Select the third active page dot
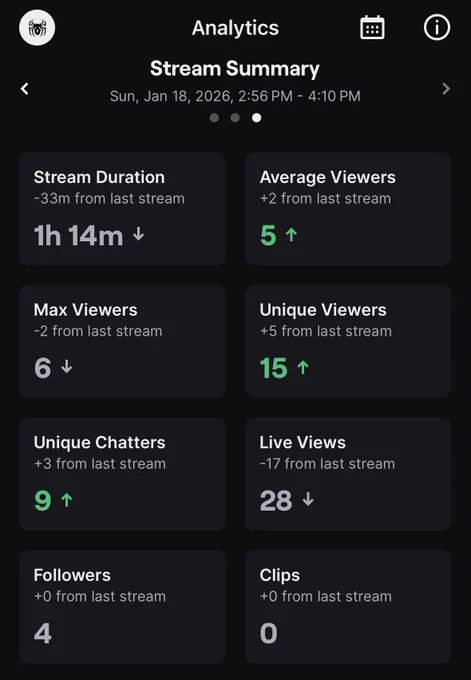Image resolution: width=471 pixels, height=680 pixels. click(x=257, y=118)
